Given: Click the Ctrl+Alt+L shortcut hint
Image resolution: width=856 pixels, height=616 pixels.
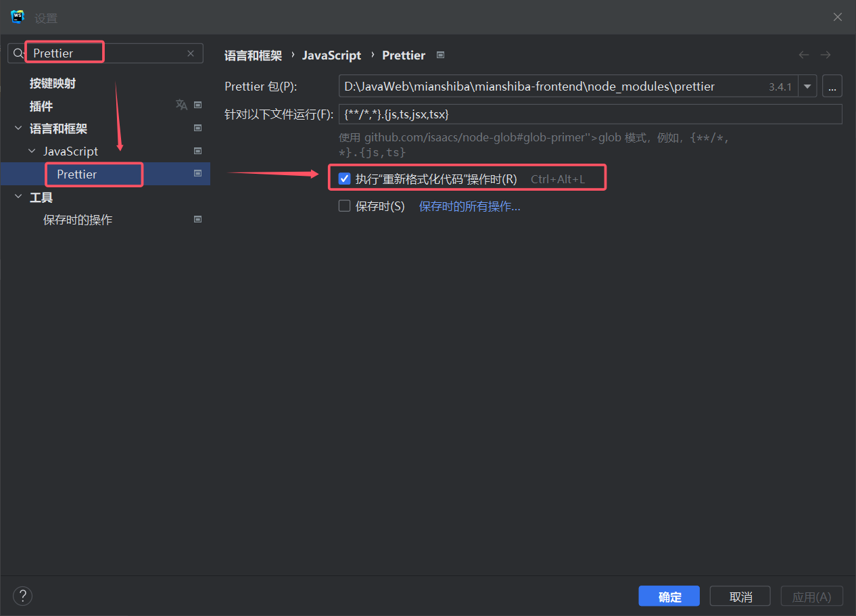Looking at the screenshot, I should pos(558,179).
